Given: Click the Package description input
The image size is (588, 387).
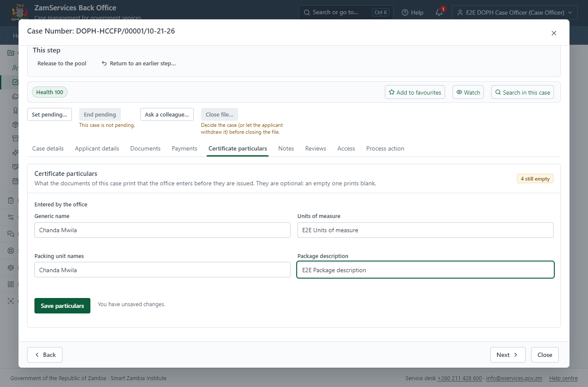Looking at the screenshot, I should click(x=425, y=270).
